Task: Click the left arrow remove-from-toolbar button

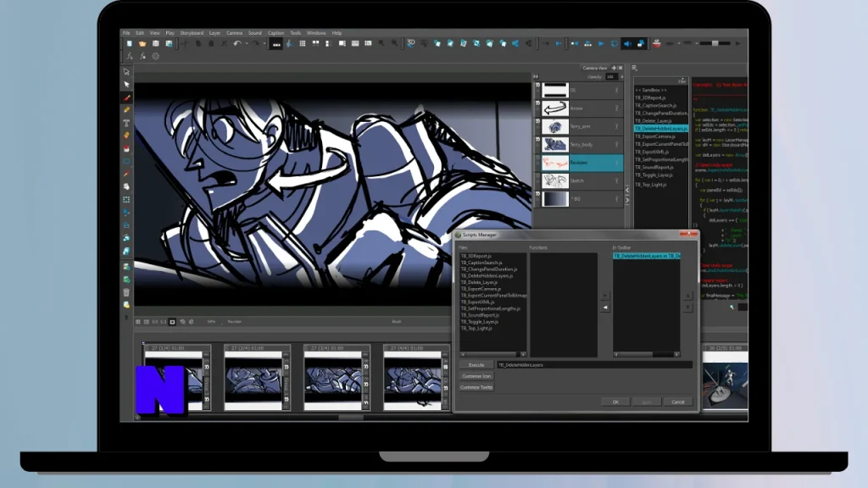Action: click(605, 307)
